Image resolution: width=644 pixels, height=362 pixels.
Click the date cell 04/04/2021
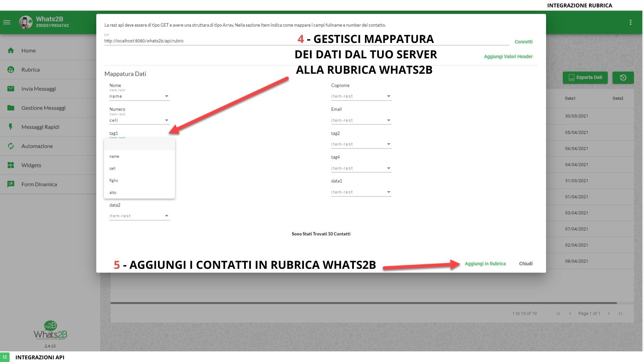pyautogui.click(x=577, y=165)
